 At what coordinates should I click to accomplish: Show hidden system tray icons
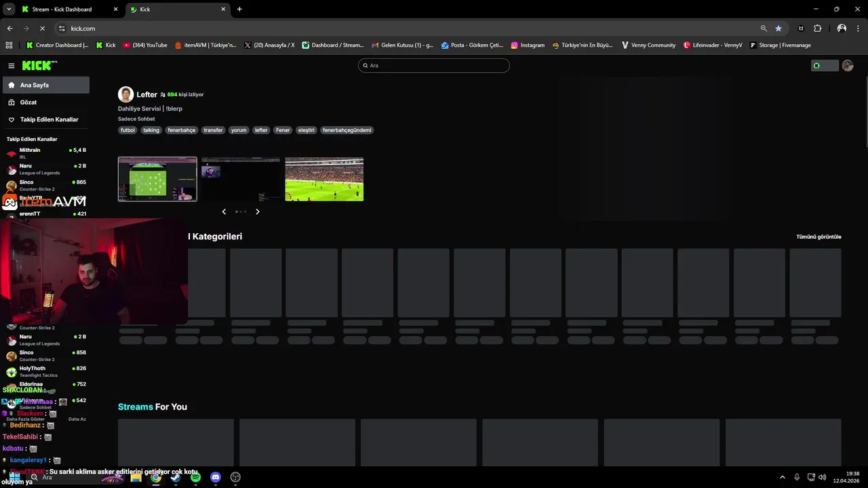click(x=782, y=477)
